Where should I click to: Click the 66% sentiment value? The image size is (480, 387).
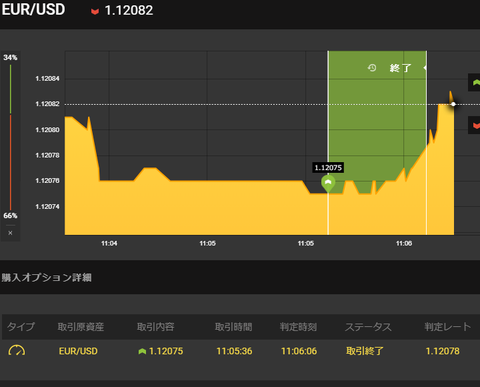[x=10, y=216]
